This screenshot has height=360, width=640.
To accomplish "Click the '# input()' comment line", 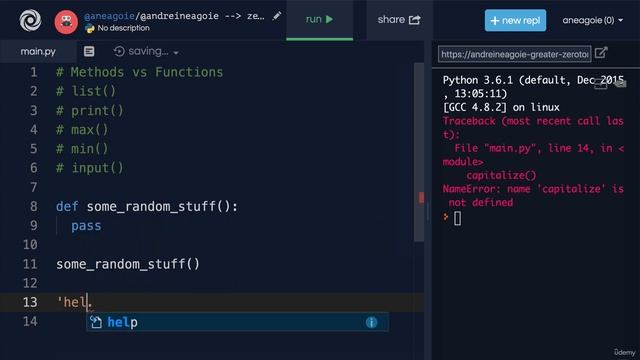I will coord(90,168).
